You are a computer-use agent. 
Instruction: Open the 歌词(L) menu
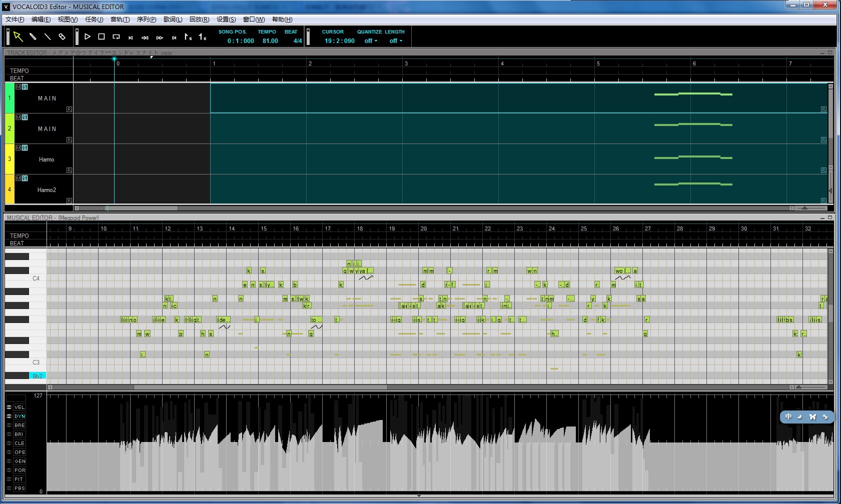point(173,19)
